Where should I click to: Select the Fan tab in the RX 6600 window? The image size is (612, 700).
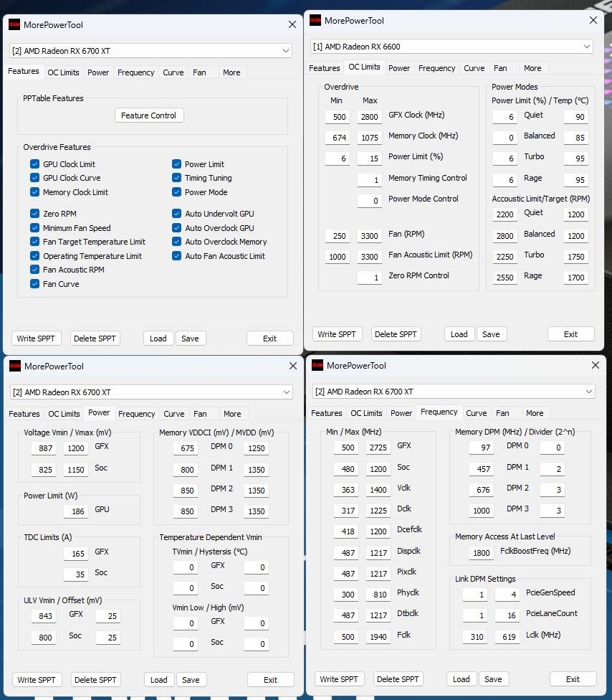coord(500,68)
